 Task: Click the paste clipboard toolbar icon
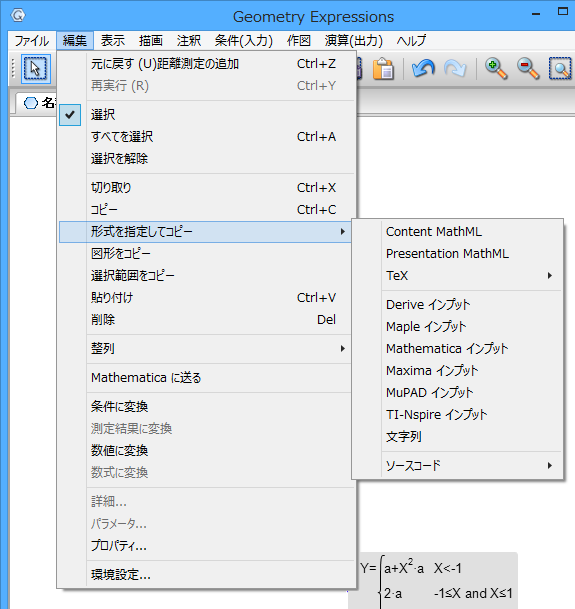(x=383, y=69)
